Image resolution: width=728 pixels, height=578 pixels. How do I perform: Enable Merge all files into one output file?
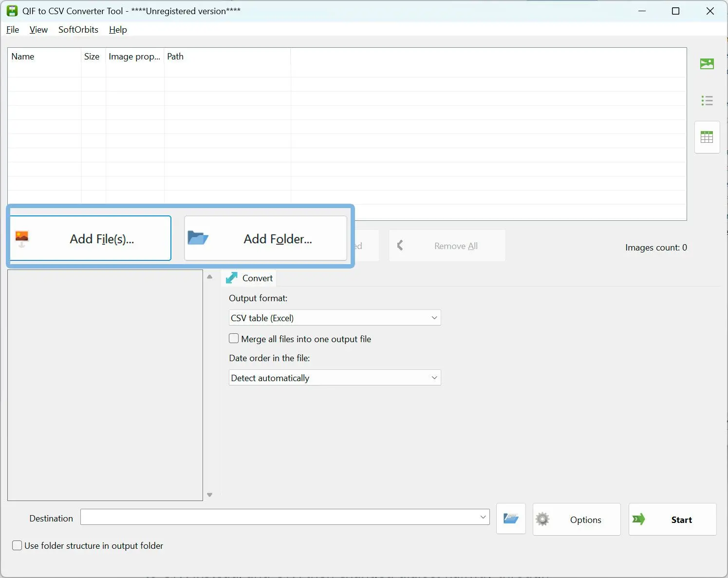[x=234, y=339]
